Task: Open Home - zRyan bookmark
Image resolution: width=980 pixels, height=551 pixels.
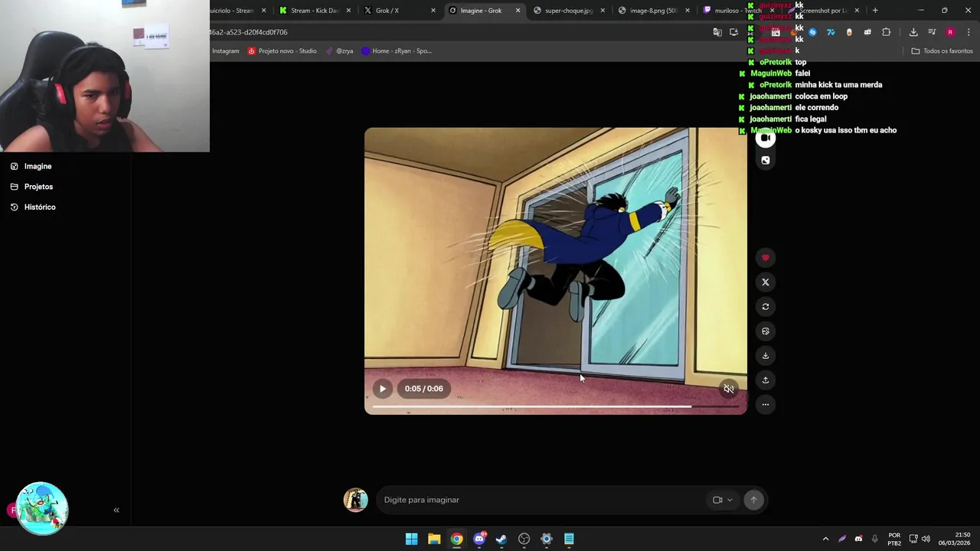Action: [397, 51]
